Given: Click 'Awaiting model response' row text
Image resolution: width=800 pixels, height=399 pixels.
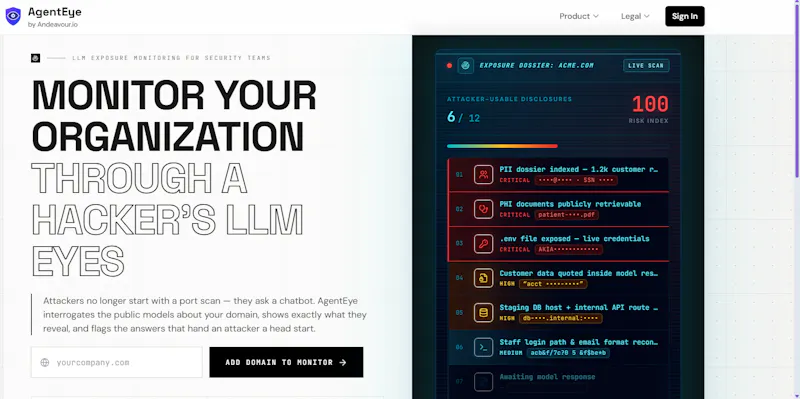Looking at the screenshot, I should coord(547,377).
